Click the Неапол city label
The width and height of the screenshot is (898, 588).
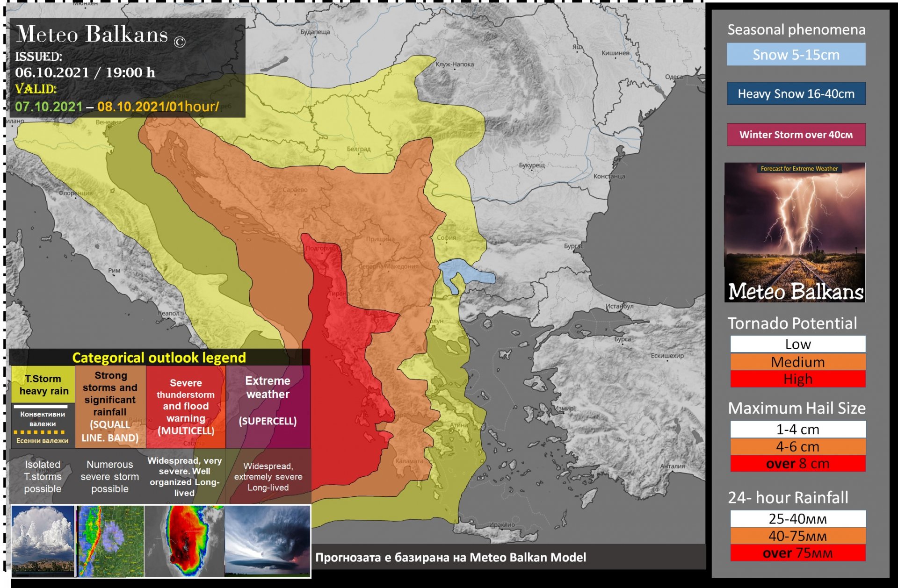pos(168,313)
